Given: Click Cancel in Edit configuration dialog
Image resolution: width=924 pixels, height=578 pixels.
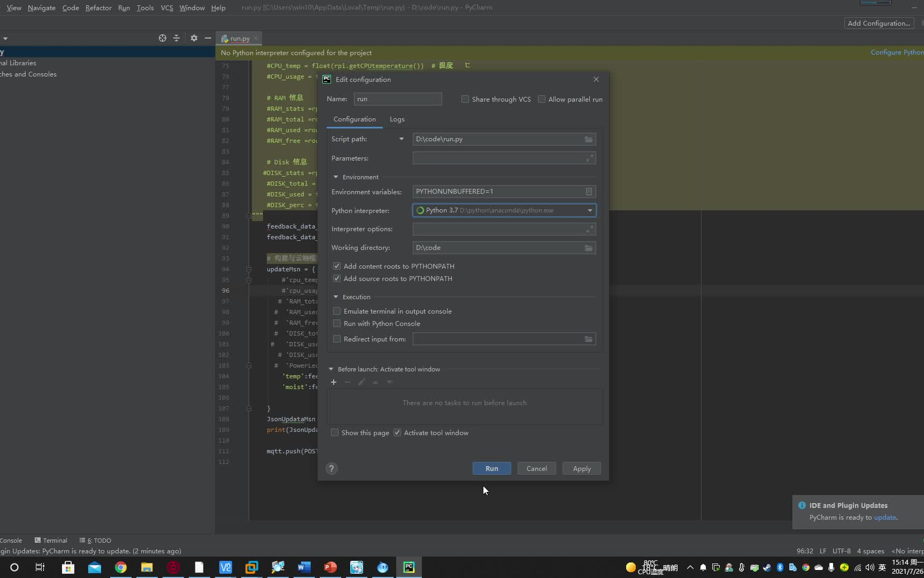Looking at the screenshot, I should coord(536,468).
